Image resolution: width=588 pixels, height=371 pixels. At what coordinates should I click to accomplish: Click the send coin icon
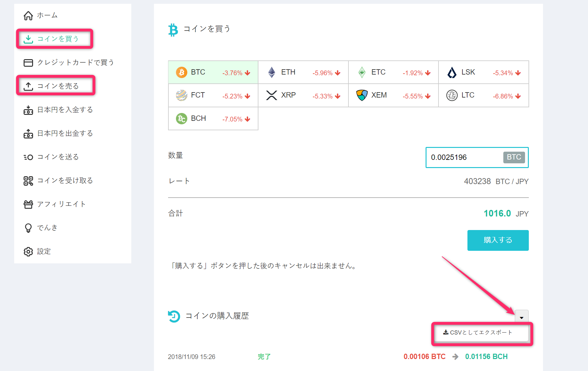28,157
